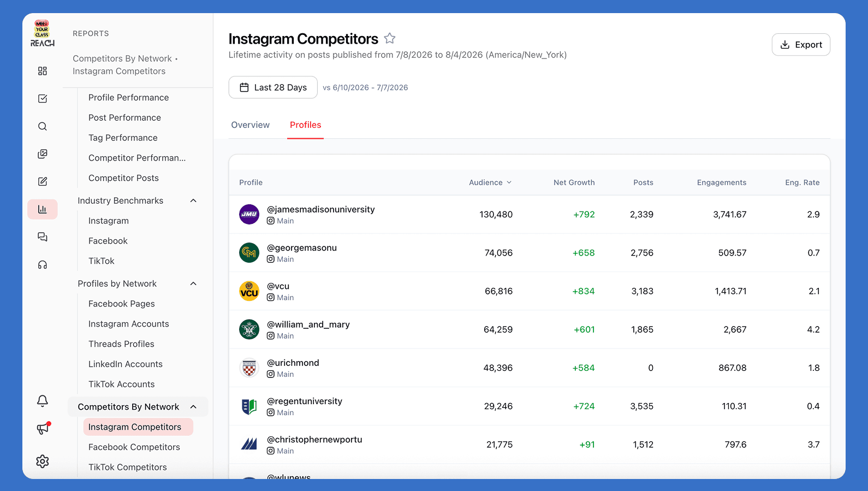The width and height of the screenshot is (868, 491).
Task: Open TikTok industry benchmarks
Action: tap(102, 261)
